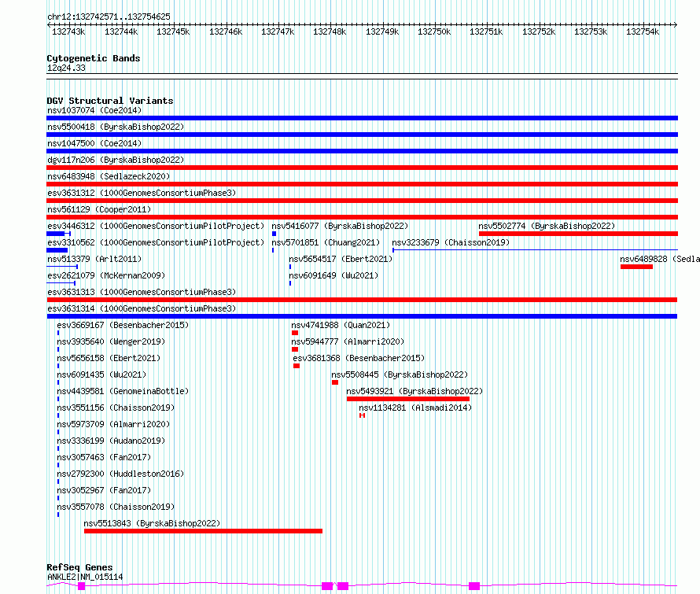The image size is (700, 594).
Task: Click the nsv5508445 red variant marker
Action: tap(335, 382)
